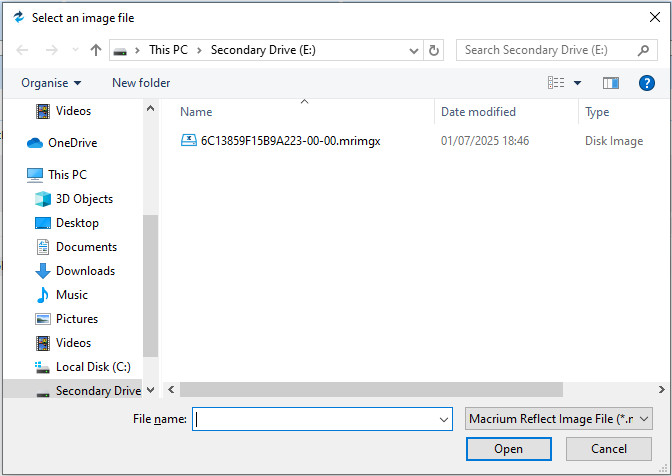Click the 3D Objects cube icon

coord(43,199)
